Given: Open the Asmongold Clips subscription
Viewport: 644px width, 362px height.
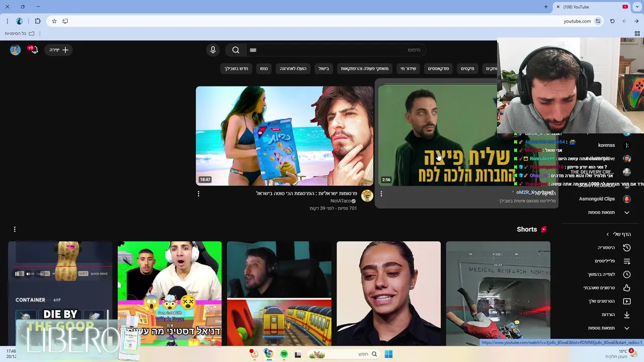Looking at the screenshot, I should point(598,199).
